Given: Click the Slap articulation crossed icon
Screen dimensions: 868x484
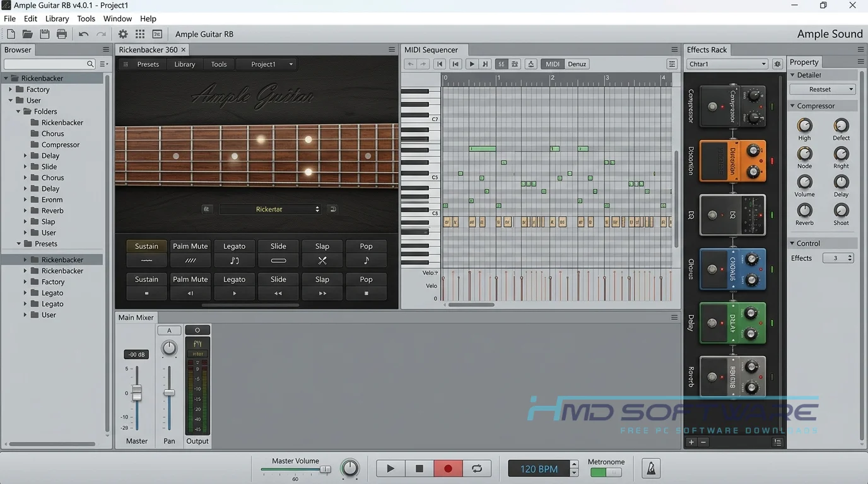Looking at the screenshot, I should click(322, 260).
